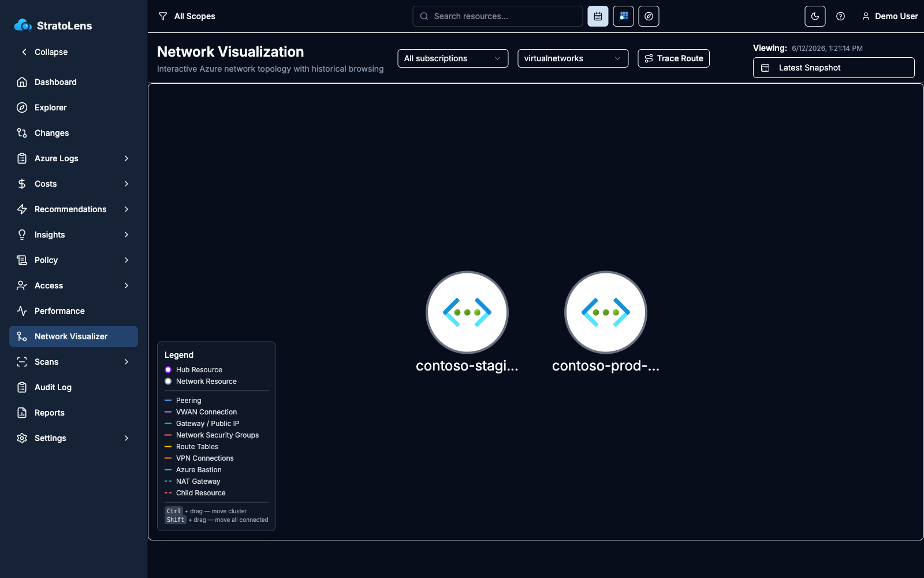Click the viewing timestamp 6/12/2026, 1:21:14 PM

point(827,49)
